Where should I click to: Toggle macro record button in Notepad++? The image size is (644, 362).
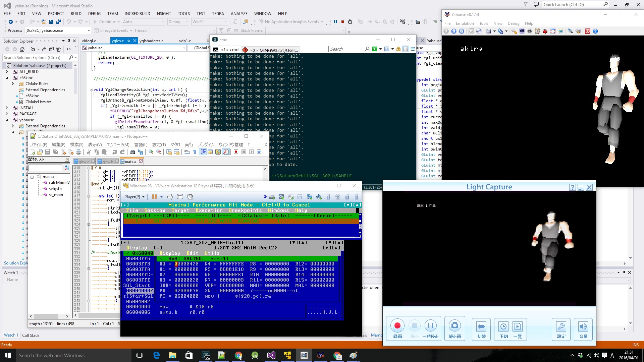click(x=236, y=152)
